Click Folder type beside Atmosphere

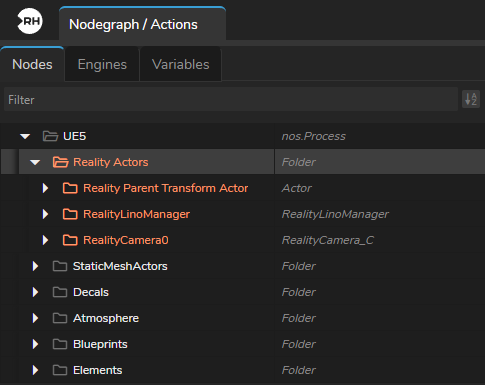(x=298, y=318)
